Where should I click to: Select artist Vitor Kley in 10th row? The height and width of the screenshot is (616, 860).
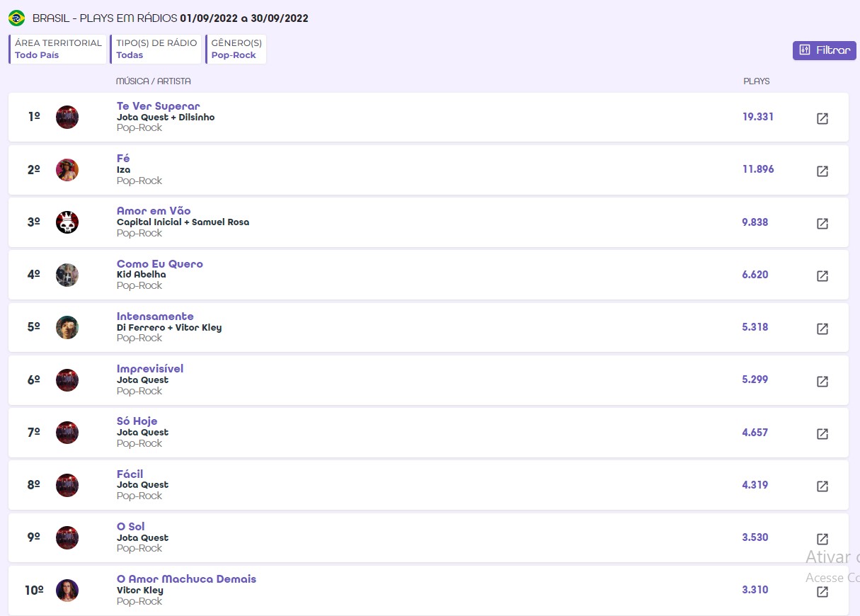(140, 591)
